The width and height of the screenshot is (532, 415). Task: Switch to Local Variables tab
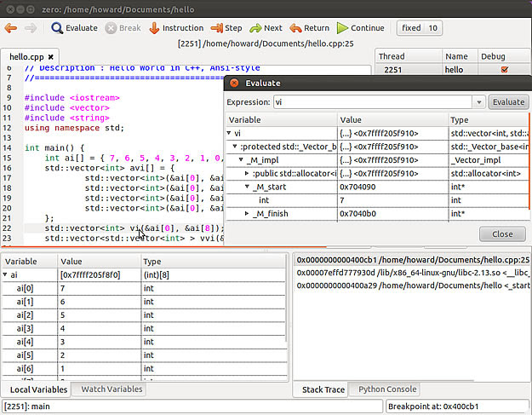click(38, 389)
